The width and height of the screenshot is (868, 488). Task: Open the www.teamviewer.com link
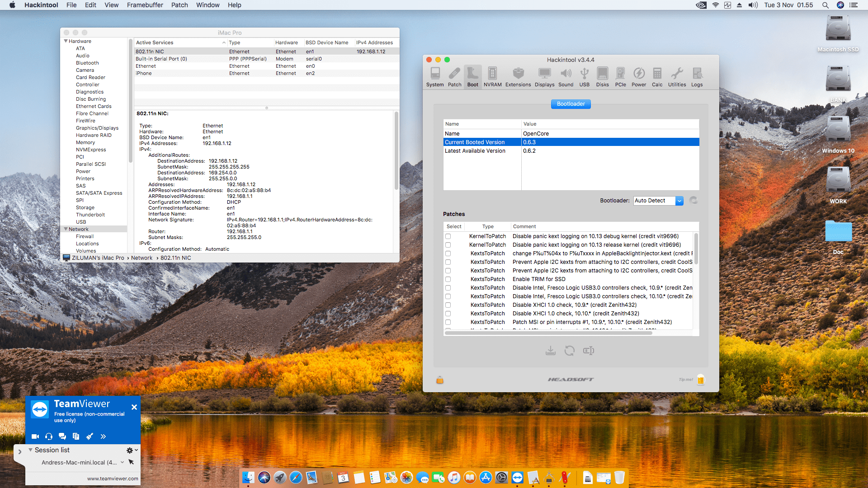[x=113, y=479]
